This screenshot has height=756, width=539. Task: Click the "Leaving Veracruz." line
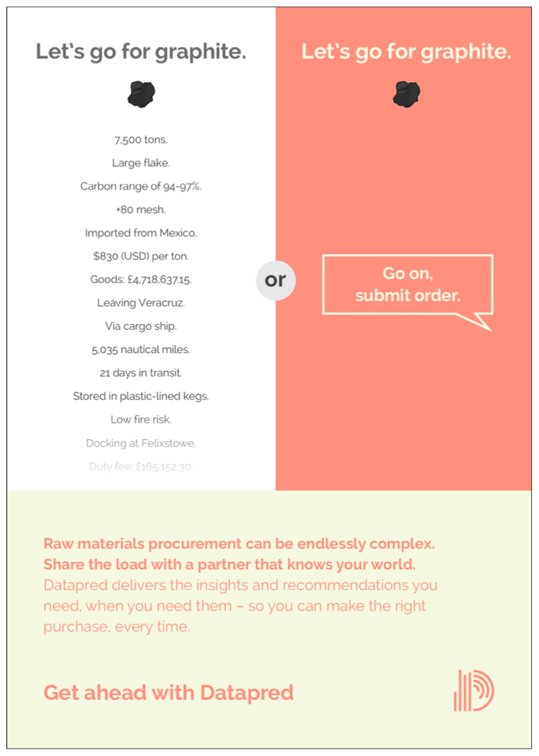(141, 303)
